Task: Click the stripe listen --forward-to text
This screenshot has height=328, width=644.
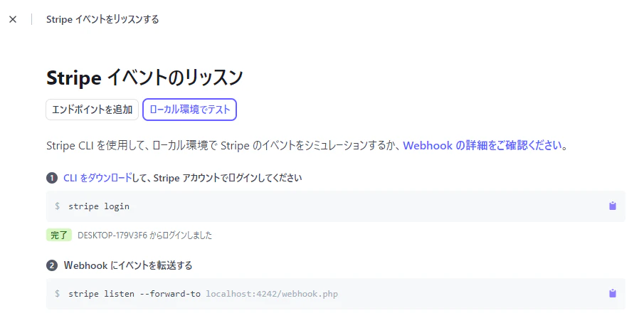Action: point(134,294)
